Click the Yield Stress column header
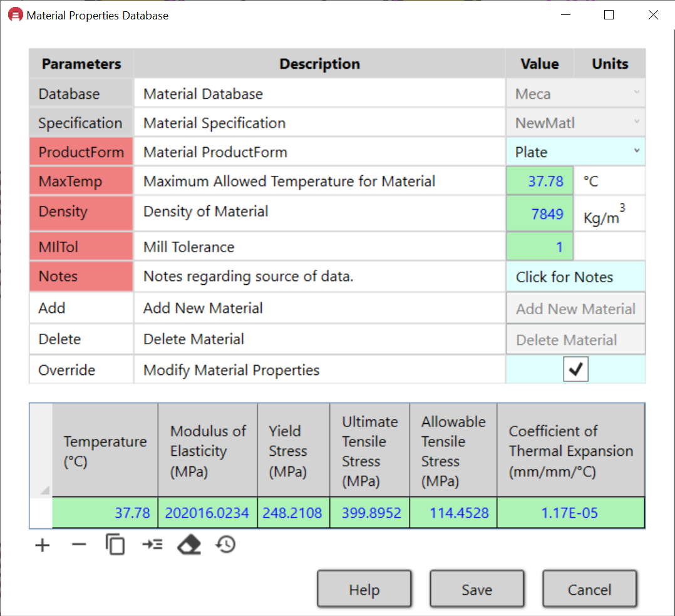The image size is (675, 616). (x=294, y=450)
